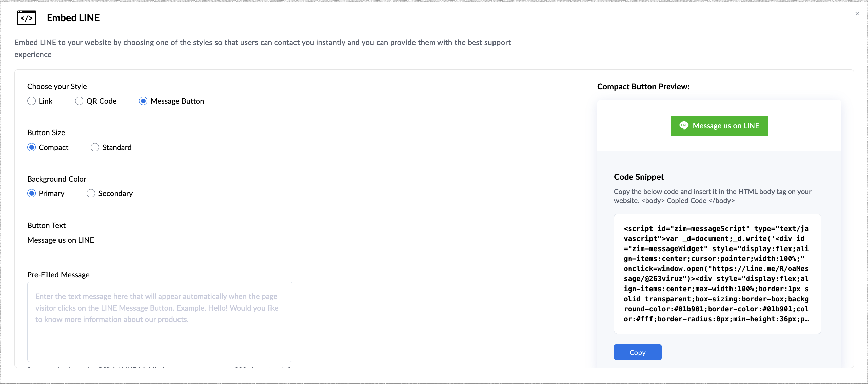The width and height of the screenshot is (868, 384).
Task: Click the Choose your Style label
Action: [x=57, y=86]
